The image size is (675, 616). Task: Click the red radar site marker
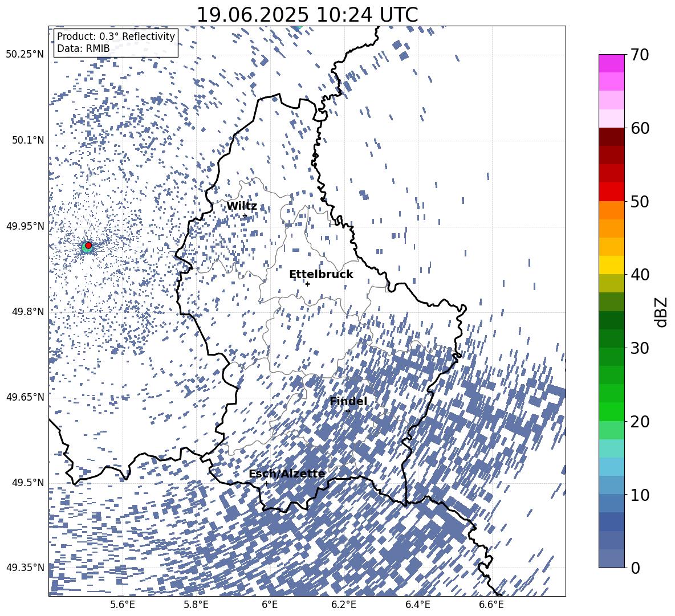(x=88, y=245)
